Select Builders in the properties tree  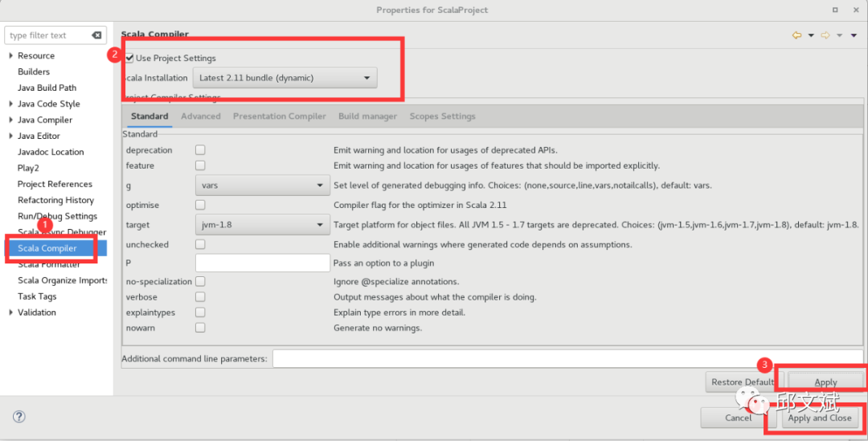(34, 71)
